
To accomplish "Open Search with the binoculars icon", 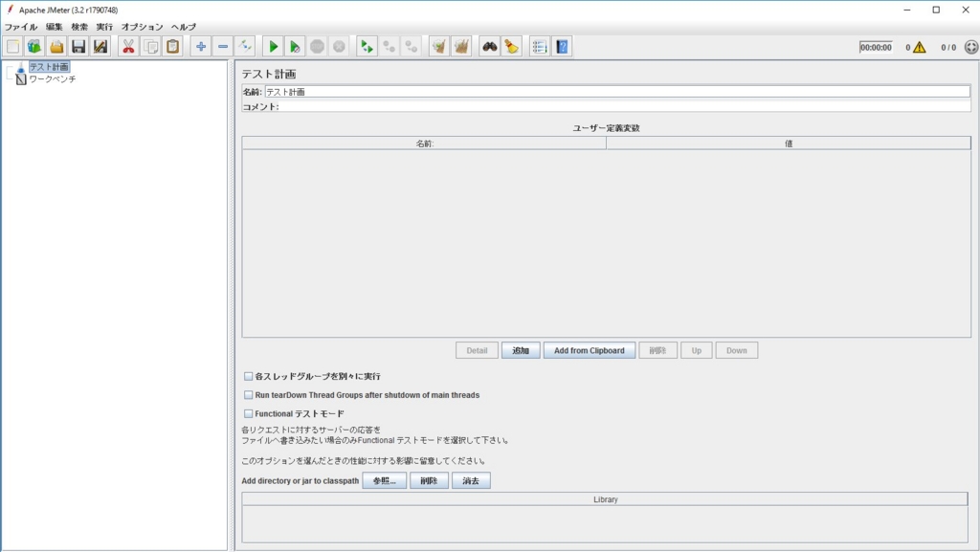I will 489,47.
